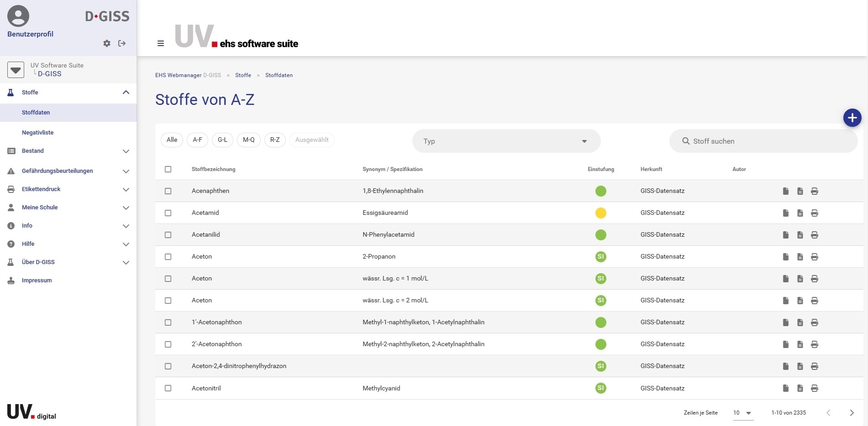This screenshot has height=426, width=868.
Task: Open first document icon for Acetamid
Action: coord(785,213)
